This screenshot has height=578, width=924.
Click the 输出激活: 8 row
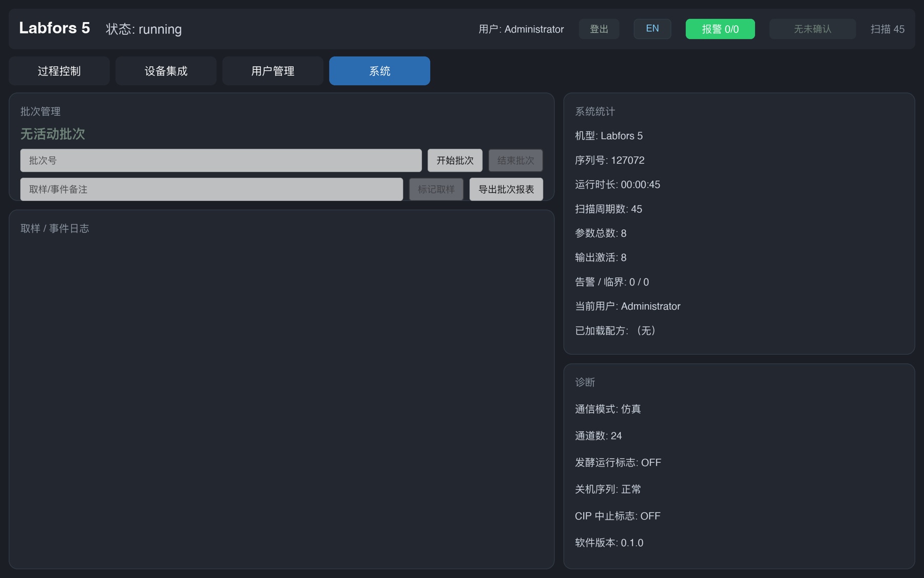(x=601, y=257)
